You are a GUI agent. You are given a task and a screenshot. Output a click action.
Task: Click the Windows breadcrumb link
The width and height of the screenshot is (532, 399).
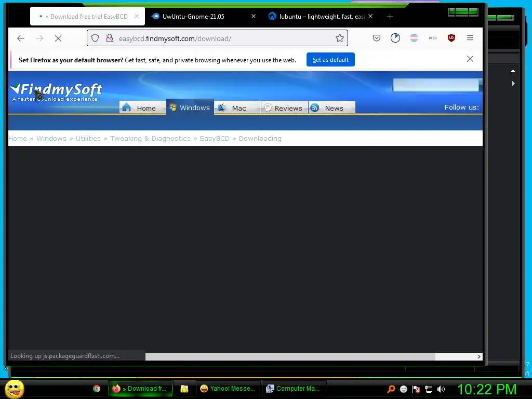(51, 138)
